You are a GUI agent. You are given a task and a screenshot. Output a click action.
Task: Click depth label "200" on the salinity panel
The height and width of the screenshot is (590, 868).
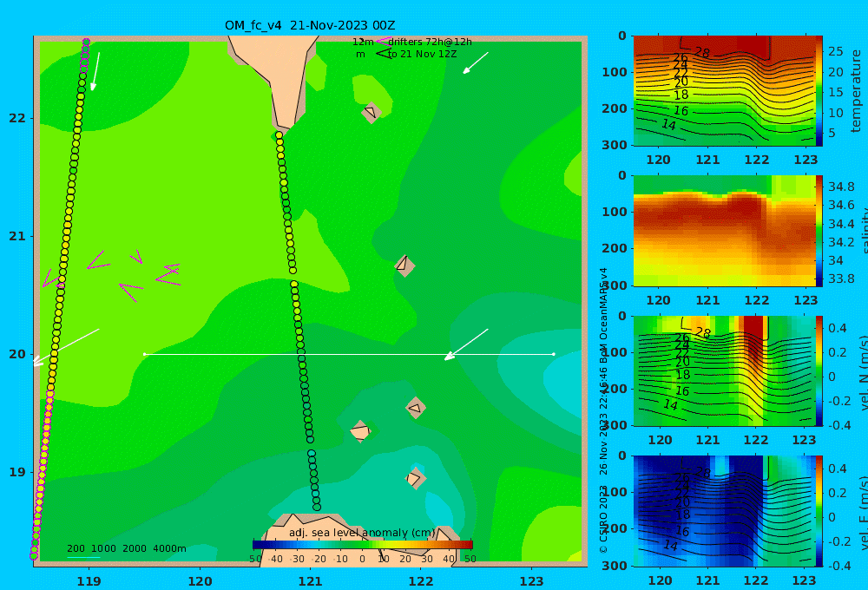614,248
